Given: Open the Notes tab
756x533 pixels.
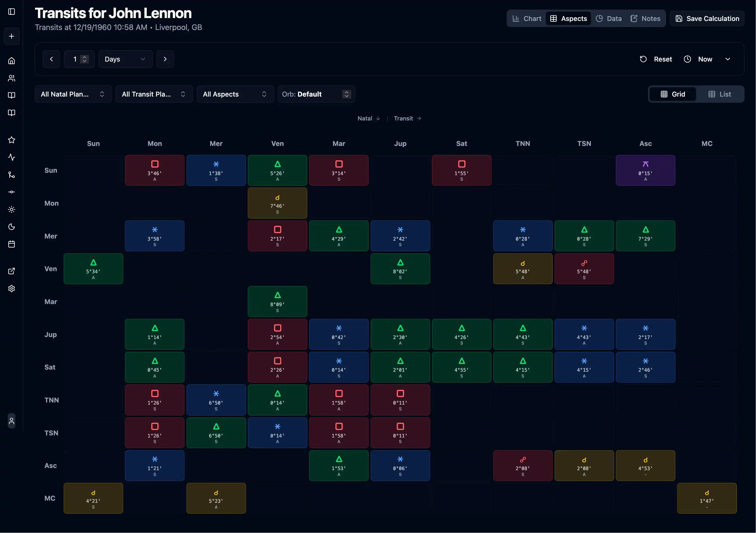Looking at the screenshot, I should pos(645,18).
